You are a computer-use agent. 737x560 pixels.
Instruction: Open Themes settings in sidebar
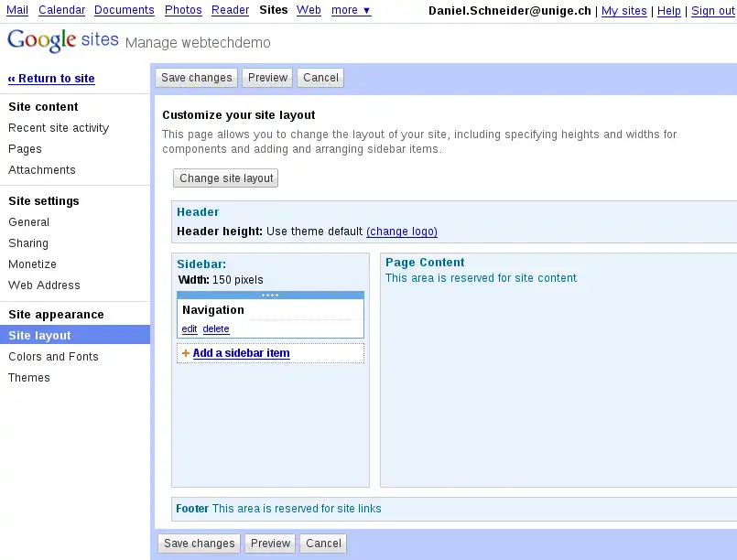(29, 378)
